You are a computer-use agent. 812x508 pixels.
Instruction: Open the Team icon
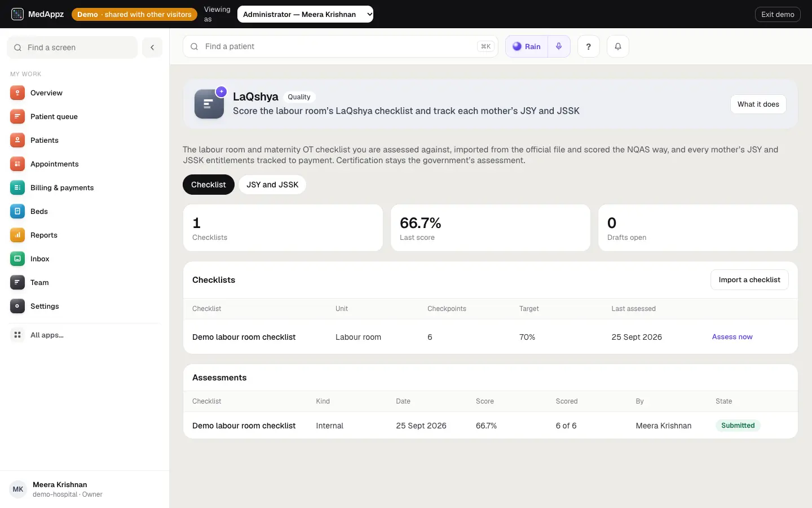17,283
